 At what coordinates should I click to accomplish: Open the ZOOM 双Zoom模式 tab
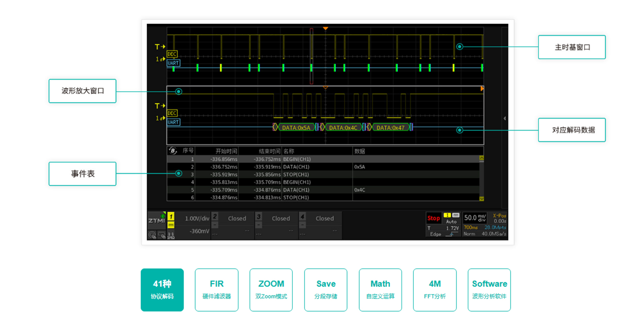pos(271,290)
